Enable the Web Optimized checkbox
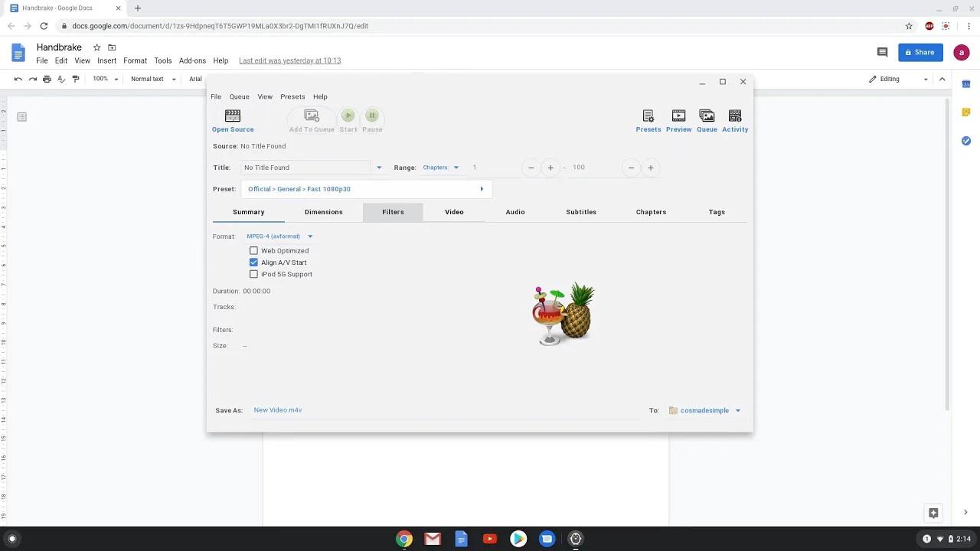This screenshot has width=980, height=551. click(253, 250)
